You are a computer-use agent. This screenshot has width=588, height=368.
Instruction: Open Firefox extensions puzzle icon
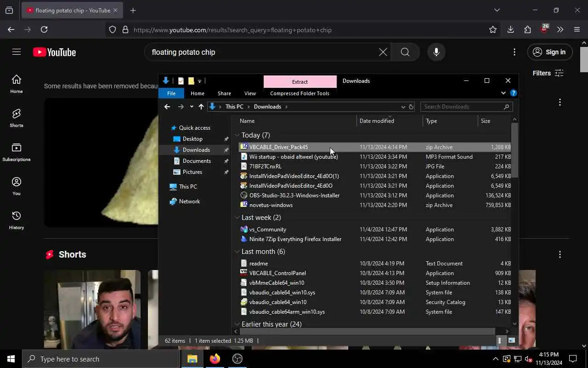527,29
